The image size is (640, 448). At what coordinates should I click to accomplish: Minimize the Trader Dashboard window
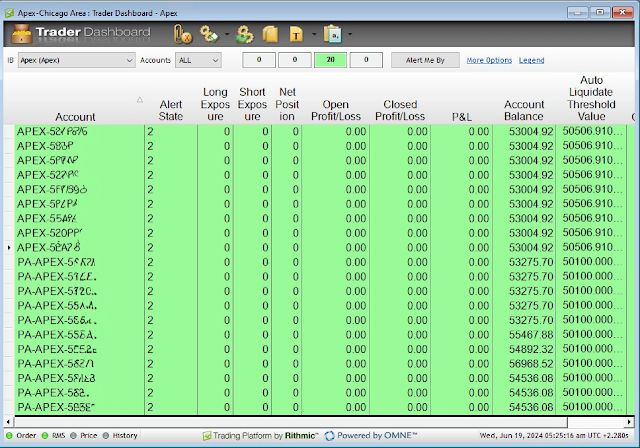click(578, 13)
